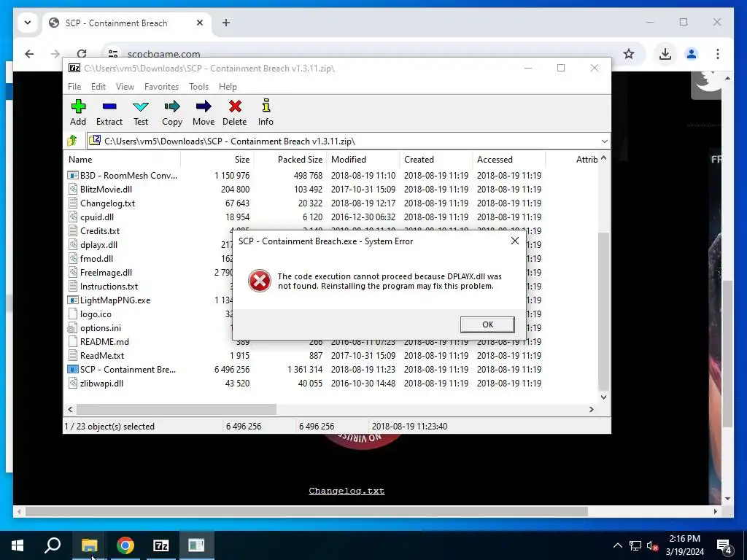Screen dimensions: 747x560
Task: Click the 7-Zip vertical scrollbar thumb
Action: tap(603, 311)
